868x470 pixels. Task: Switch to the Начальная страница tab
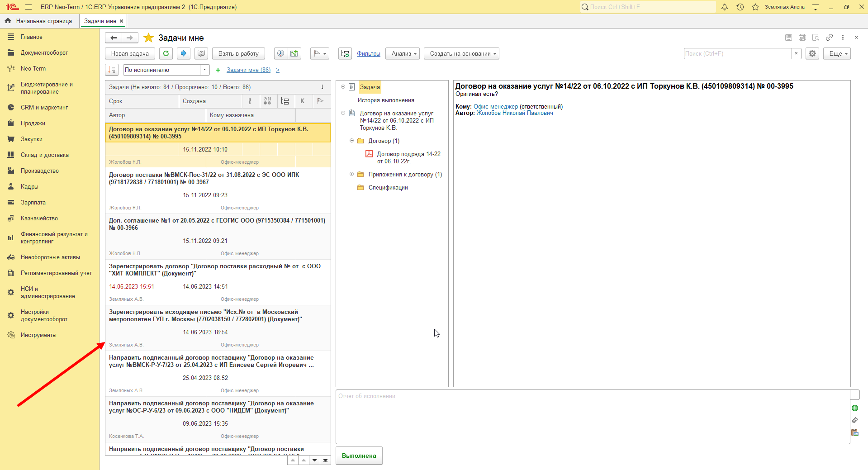[39, 21]
